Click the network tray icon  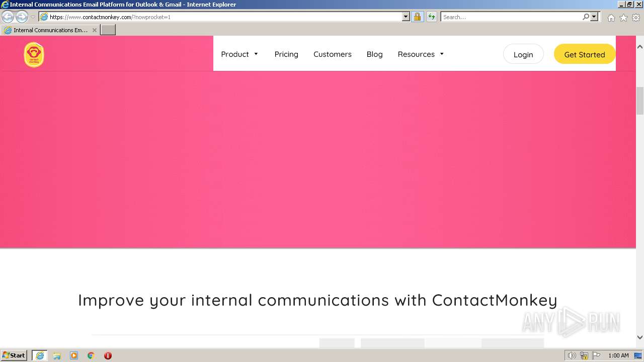point(584,355)
